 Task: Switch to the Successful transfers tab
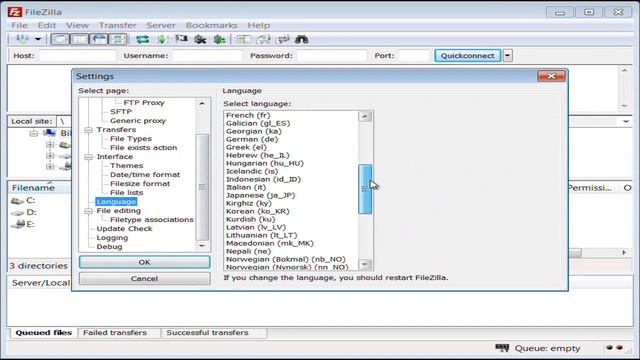[x=207, y=333]
